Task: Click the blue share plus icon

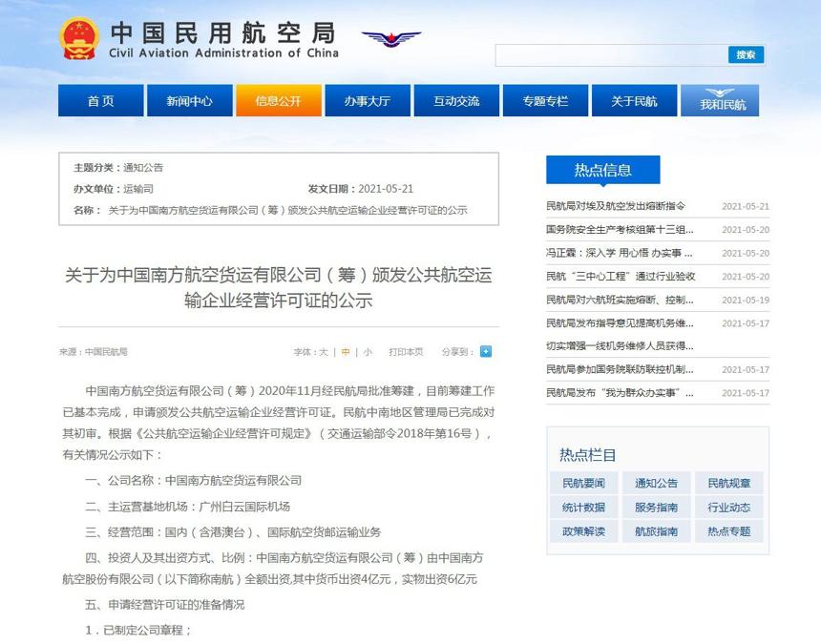Action: 485,351
